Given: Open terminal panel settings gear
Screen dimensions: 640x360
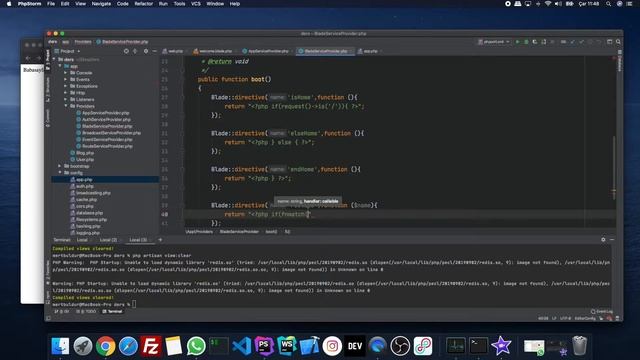Looking at the screenshot, I should pos(603,240).
